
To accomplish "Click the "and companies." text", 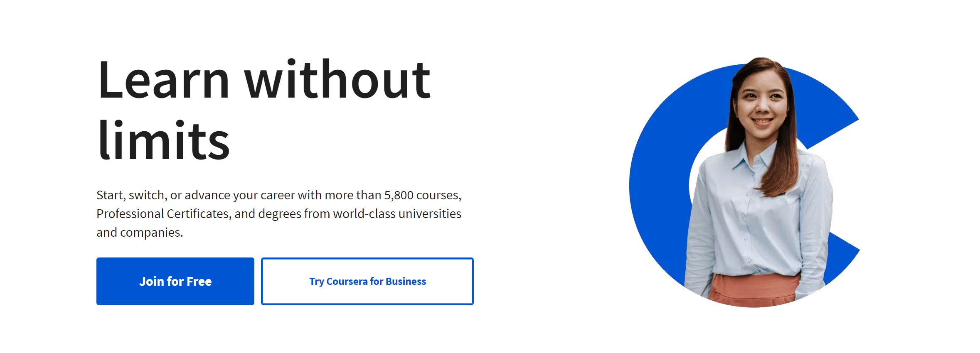I will (x=140, y=233).
